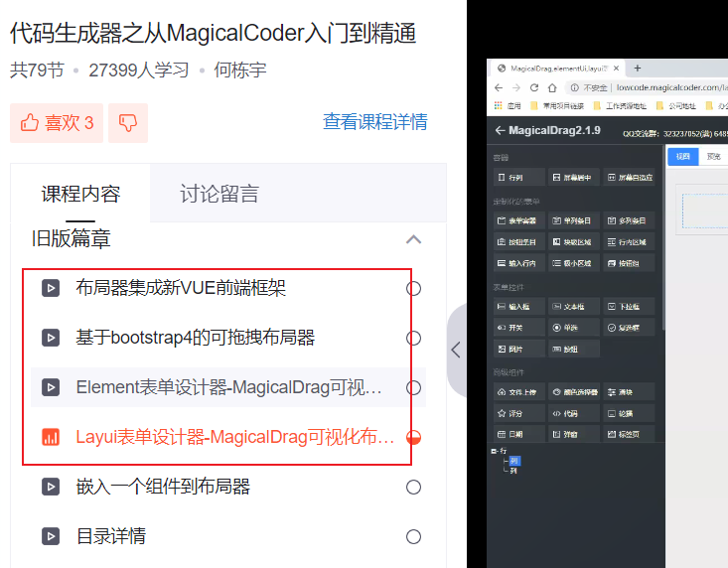Select the 单列条目 component
The image size is (728, 568).
click(574, 220)
